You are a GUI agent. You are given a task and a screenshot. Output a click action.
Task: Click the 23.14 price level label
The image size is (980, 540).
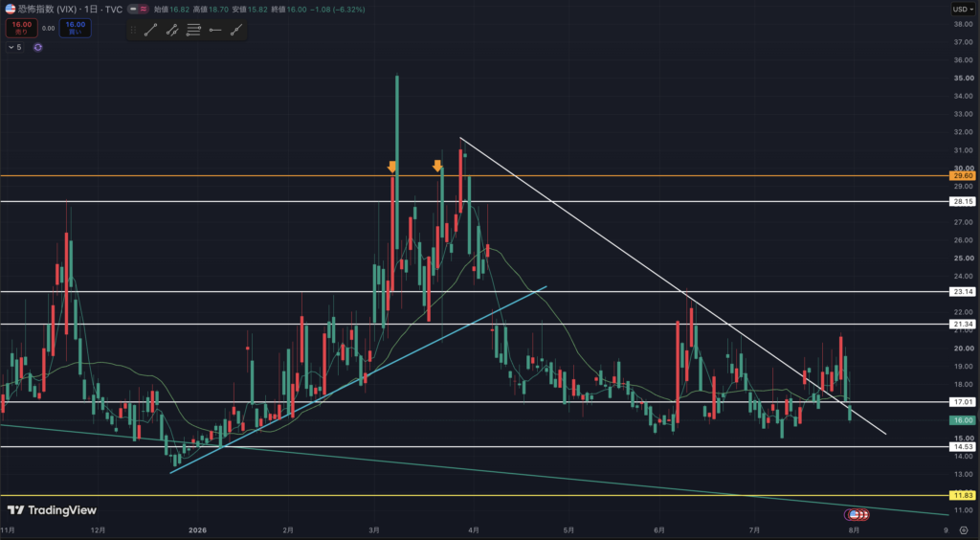pyautogui.click(x=962, y=291)
